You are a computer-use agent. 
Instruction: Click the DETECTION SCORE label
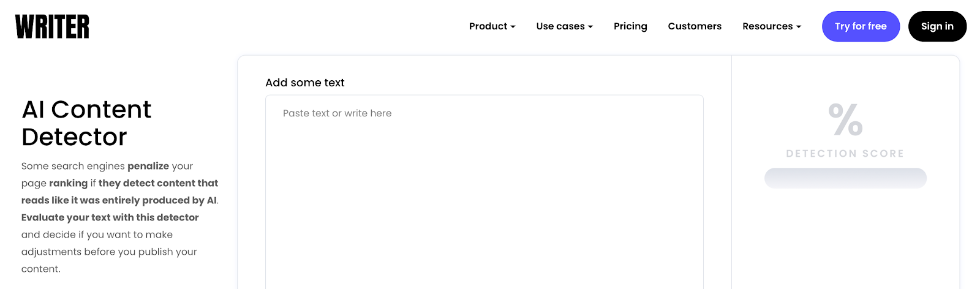click(x=845, y=154)
